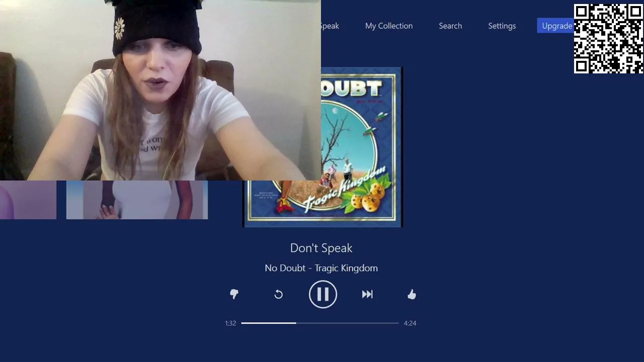Pause the song playback
Image resolution: width=644 pixels, height=362 pixels.
point(323,294)
